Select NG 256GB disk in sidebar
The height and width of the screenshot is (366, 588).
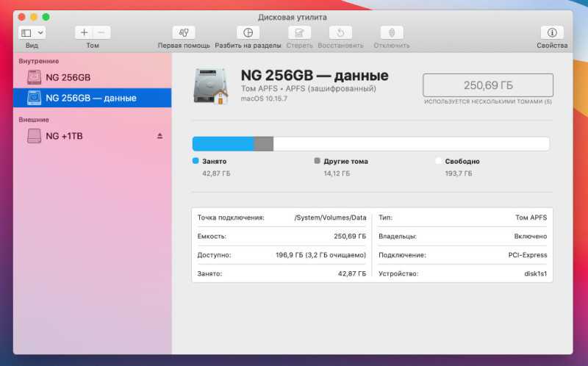(93, 77)
